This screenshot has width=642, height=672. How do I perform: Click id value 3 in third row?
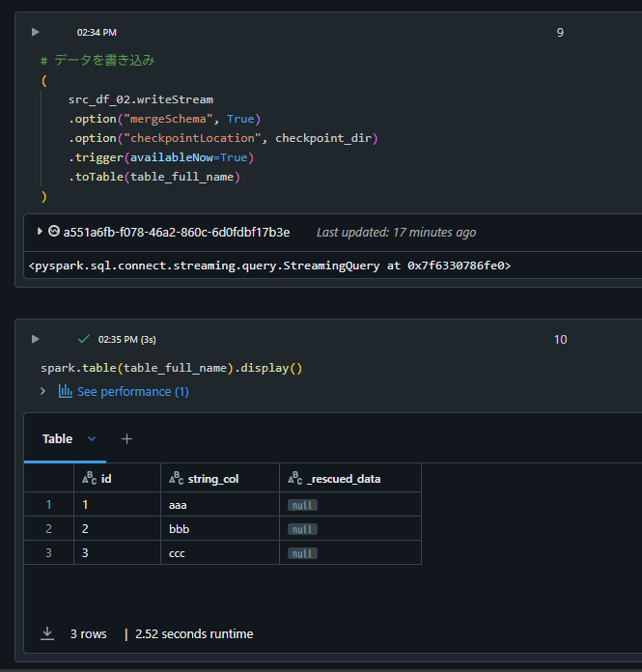(x=118, y=553)
